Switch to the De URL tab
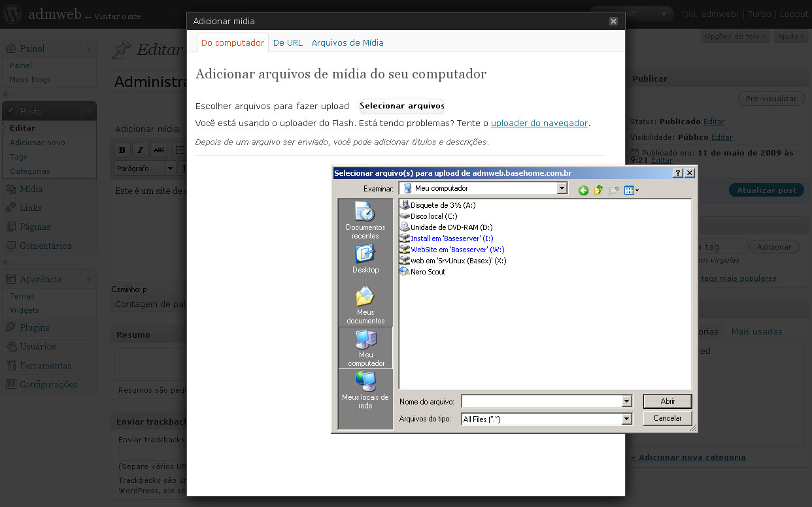This screenshot has width=812, height=507. pyautogui.click(x=288, y=42)
